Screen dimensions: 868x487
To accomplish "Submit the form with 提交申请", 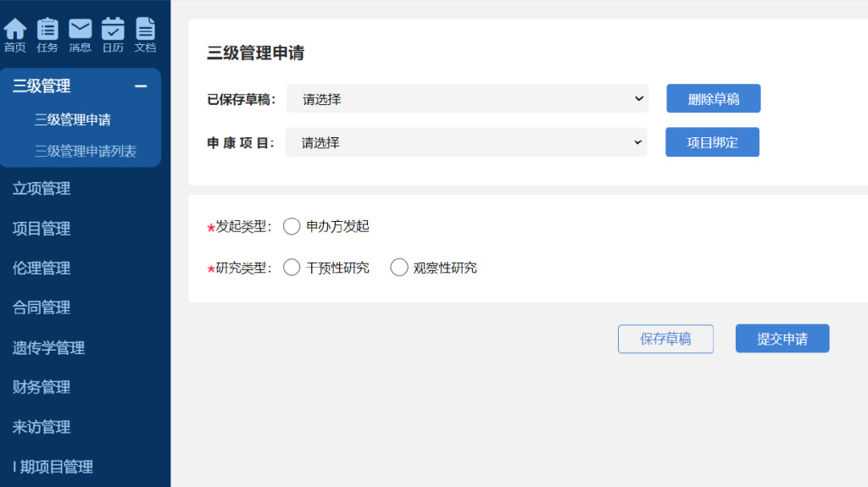I will (x=782, y=339).
